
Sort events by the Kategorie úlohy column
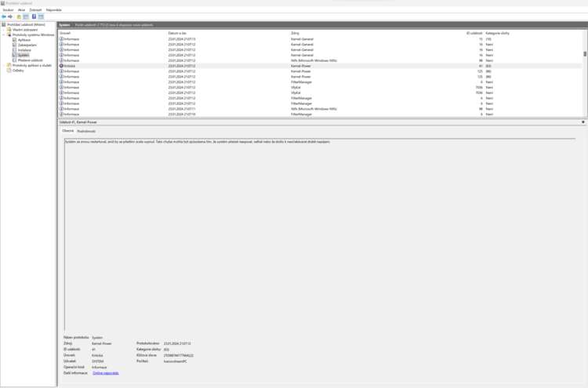coord(497,33)
